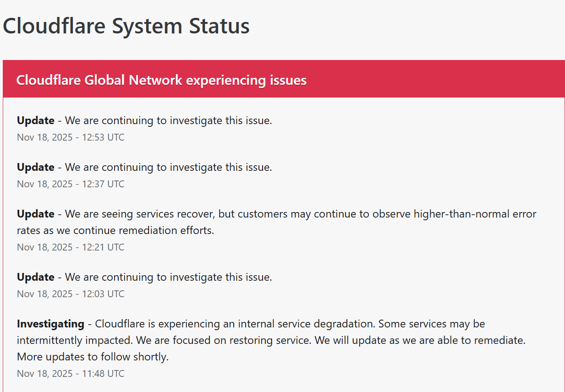Click the Nov 18, 2025 - 12:37 UTC timestamp

click(x=71, y=184)
